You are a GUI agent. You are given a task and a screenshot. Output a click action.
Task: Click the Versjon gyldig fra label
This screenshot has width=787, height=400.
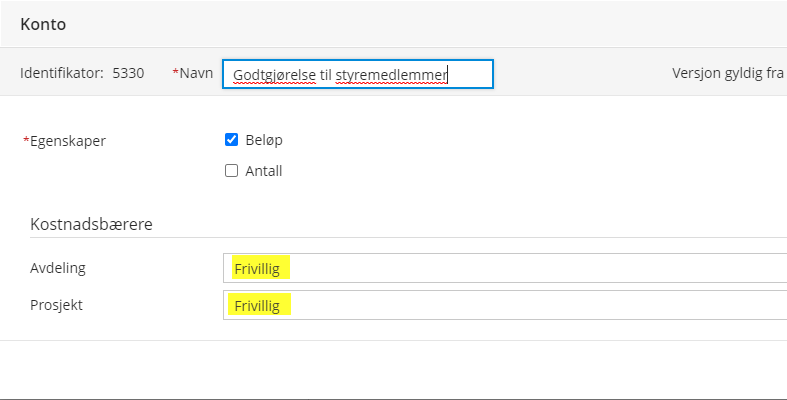coord(728,73)
